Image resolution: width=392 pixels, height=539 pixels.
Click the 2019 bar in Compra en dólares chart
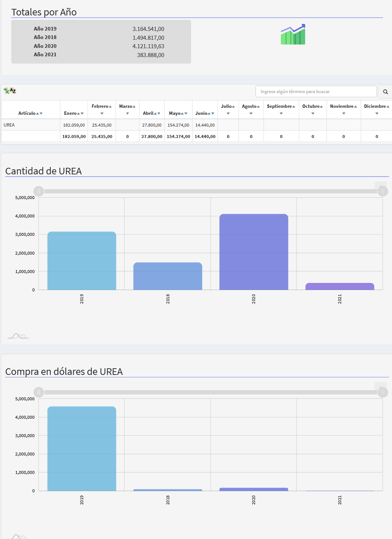point(82,448)
